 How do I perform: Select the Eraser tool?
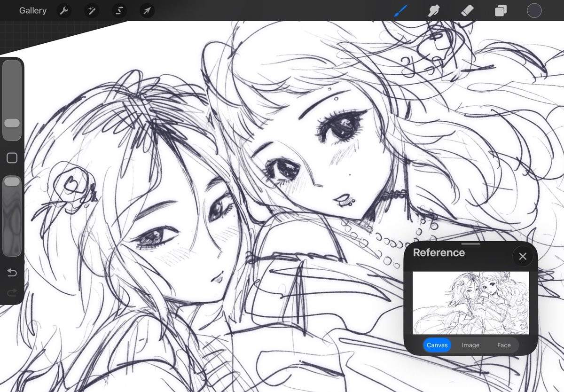tap(467, 10)
